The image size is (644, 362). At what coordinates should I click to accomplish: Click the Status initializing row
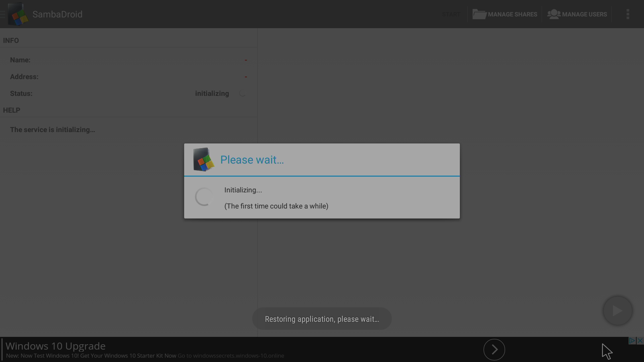129,94
